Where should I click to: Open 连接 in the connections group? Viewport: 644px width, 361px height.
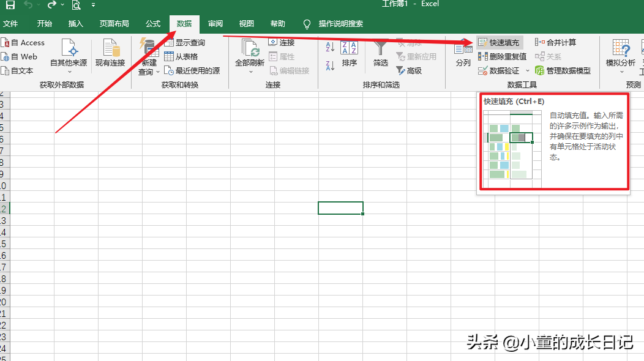(x=282, y=43)
